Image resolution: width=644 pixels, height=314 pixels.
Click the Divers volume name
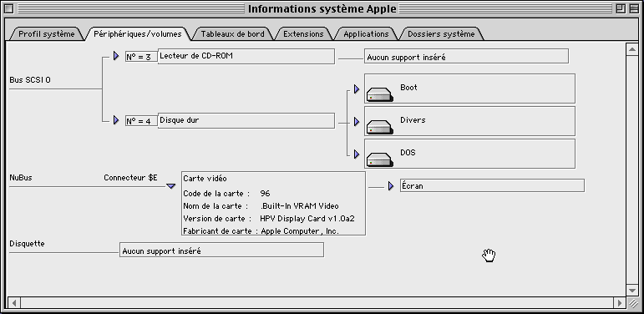pos(413,120)
